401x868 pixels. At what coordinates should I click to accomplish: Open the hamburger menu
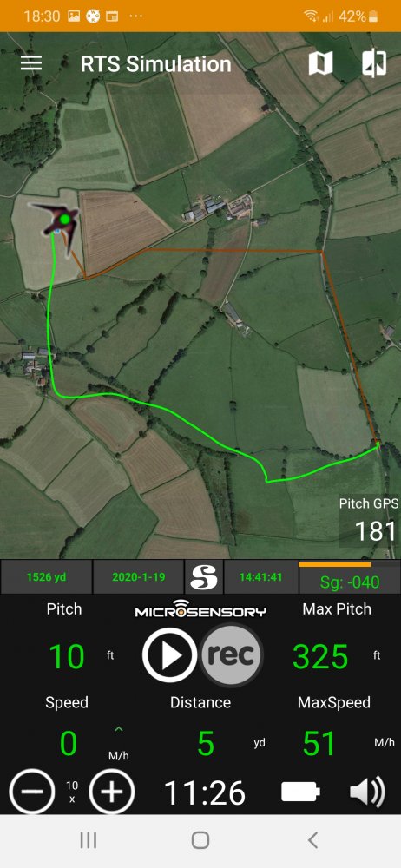coord(31,63)
